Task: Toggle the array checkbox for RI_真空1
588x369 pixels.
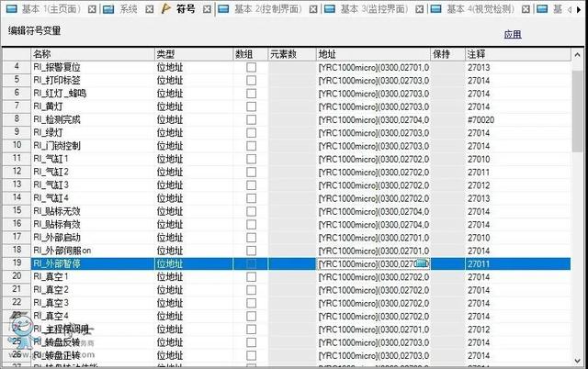Action: (251, 277)
